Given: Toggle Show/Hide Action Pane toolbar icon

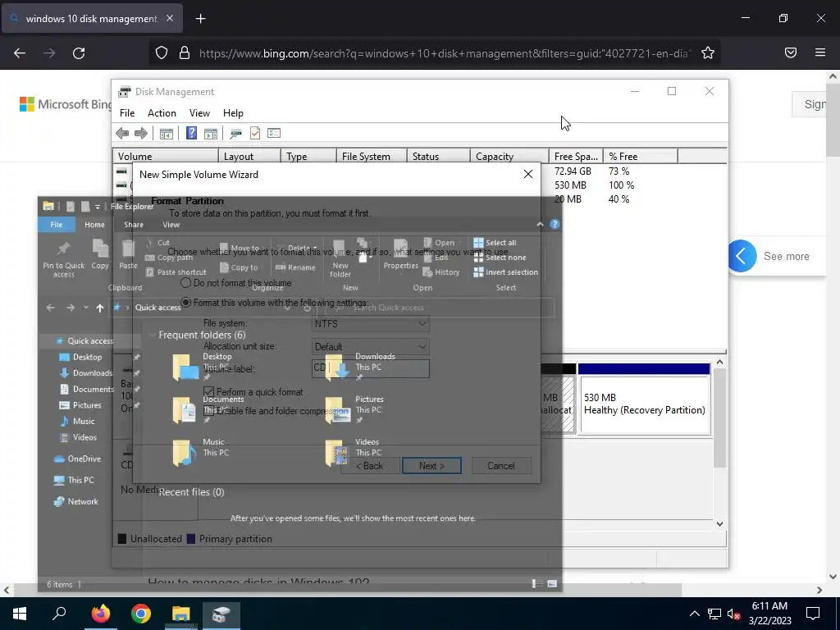Looking at the screenshot, I should point(211,134).
